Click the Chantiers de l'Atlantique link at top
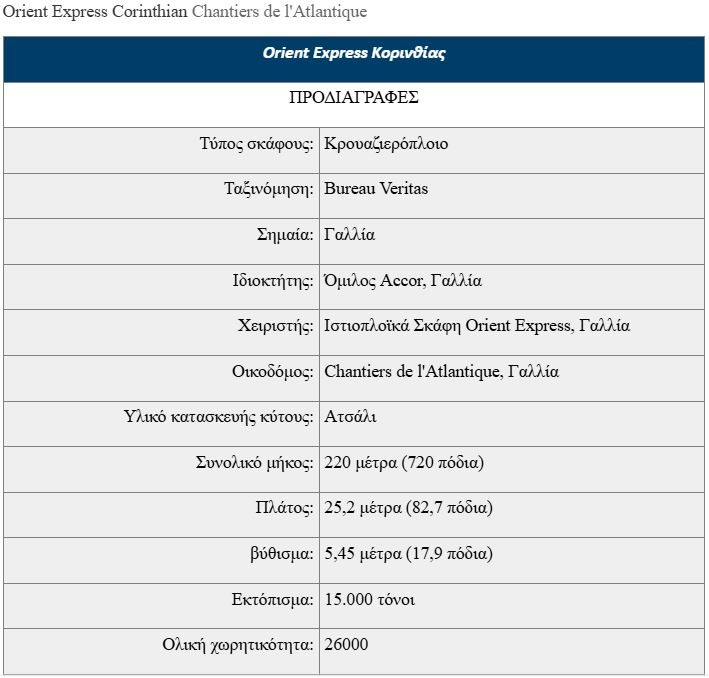The width and height of the screenshot is (709, 678). pyautogui.click(x=279, y=11)
